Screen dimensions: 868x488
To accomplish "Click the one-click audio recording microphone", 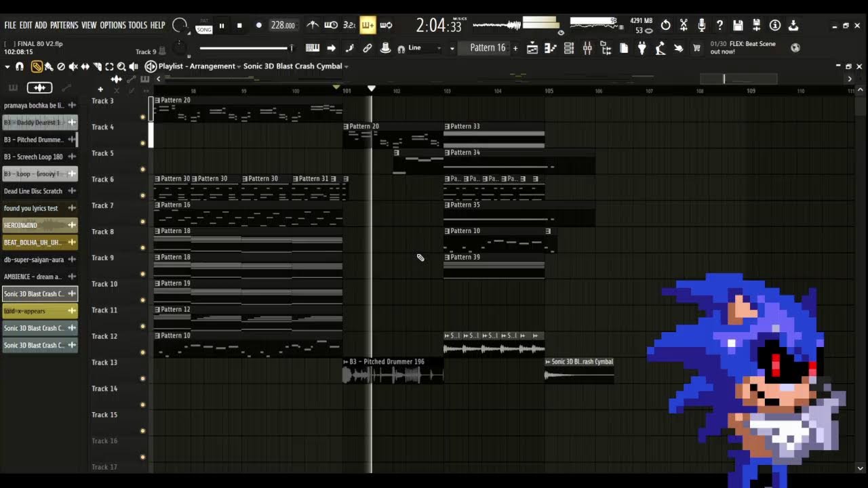I will click(x=702, y=25).
